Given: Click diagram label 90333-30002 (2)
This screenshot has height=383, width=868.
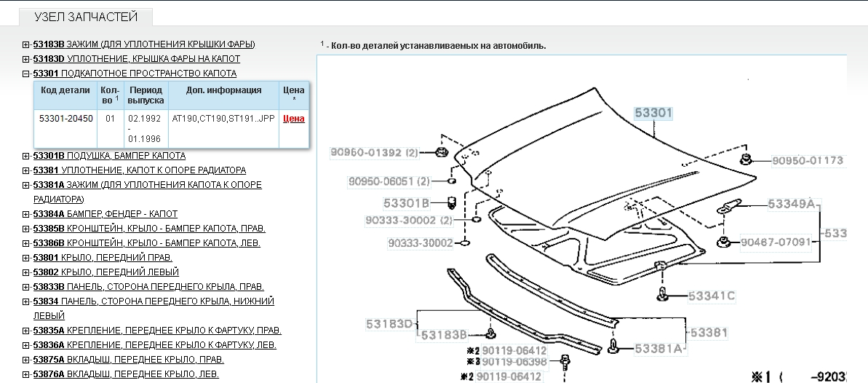Looking at the screenshot, I should coord(410,220).
